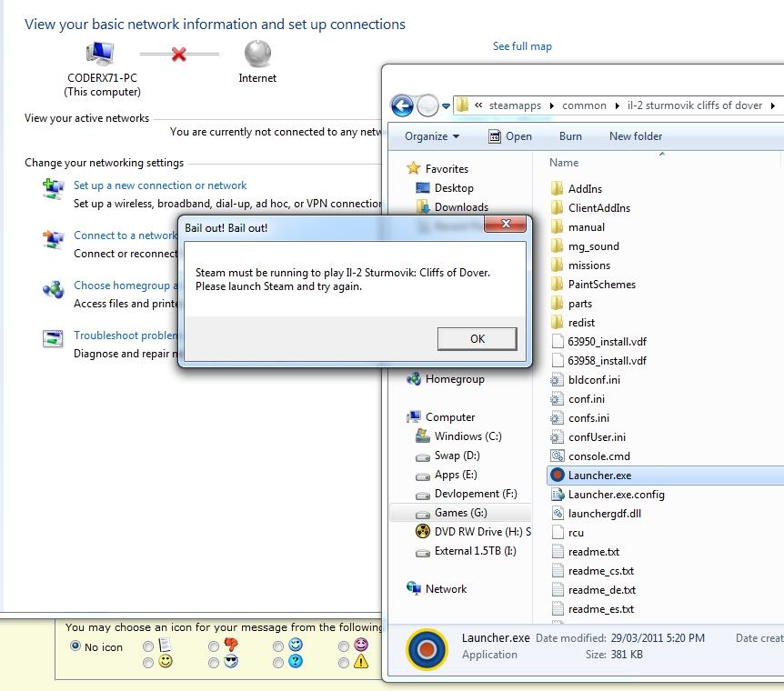Click the yellow warning triangle message icon
Viewport: 784px width, 691px height.
(x=361, y=662)
